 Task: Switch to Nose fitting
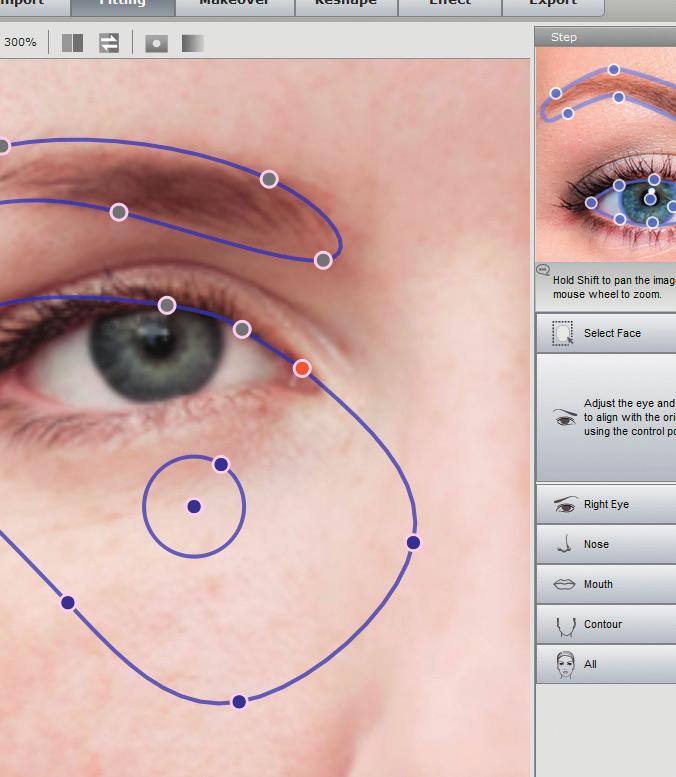coord(606,544)
